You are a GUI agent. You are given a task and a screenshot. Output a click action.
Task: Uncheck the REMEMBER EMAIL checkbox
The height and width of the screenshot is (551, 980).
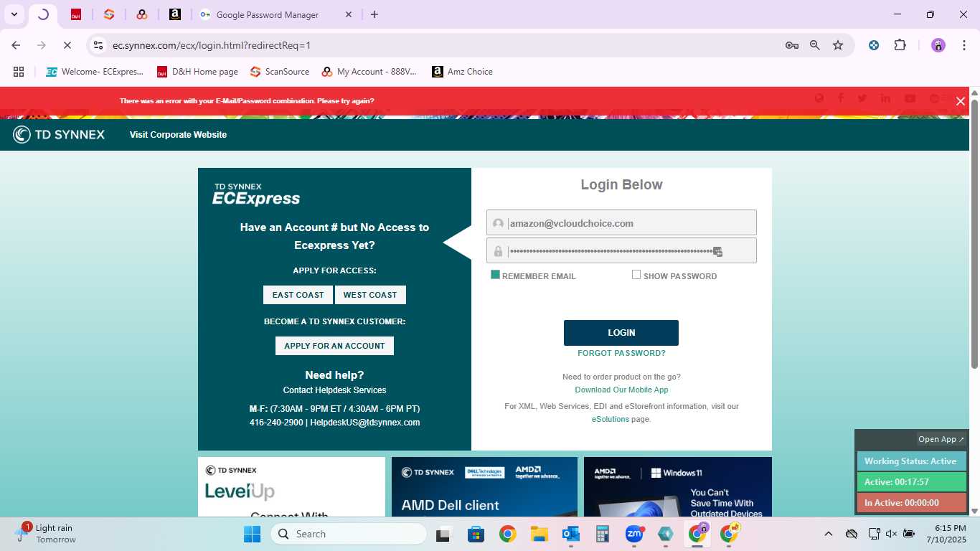495,275
